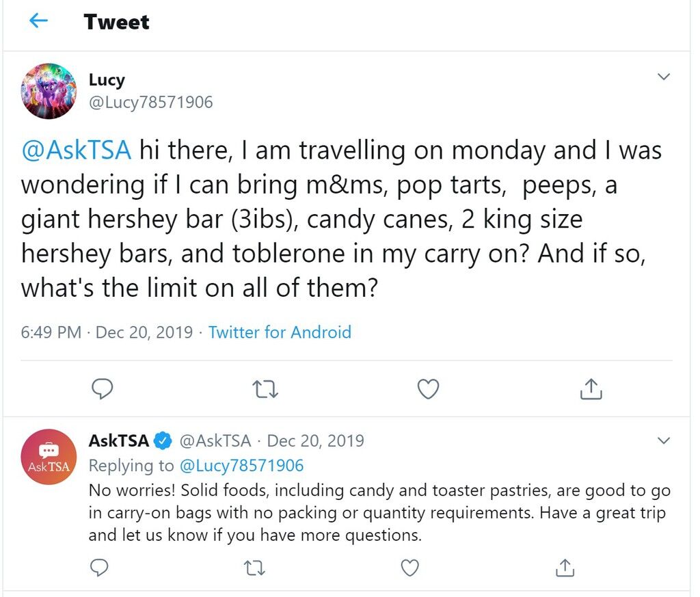Open the AskTSA profile avatar

coord(49,457)
